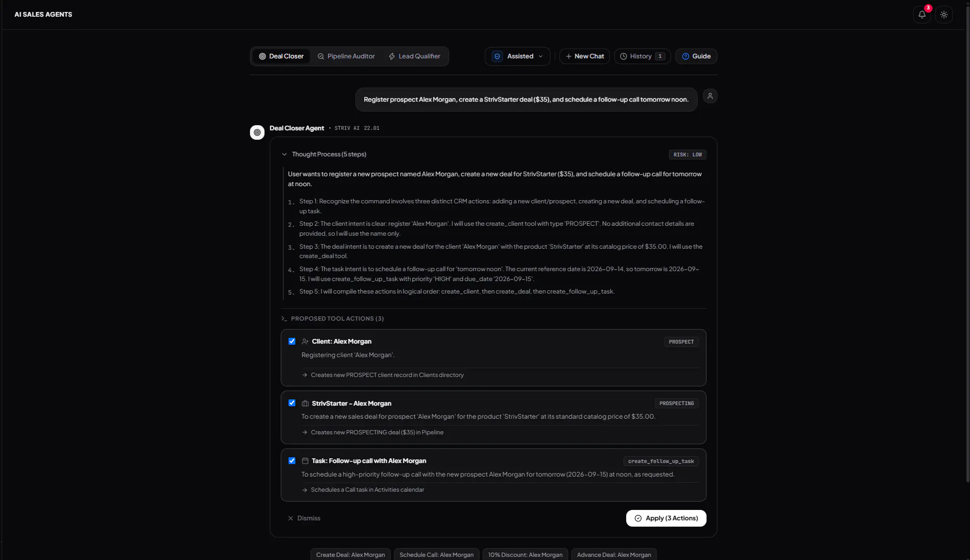Viewport: 970px width, 560px height.
Task: Click the red notification count badge
Action: coord(928,8)
